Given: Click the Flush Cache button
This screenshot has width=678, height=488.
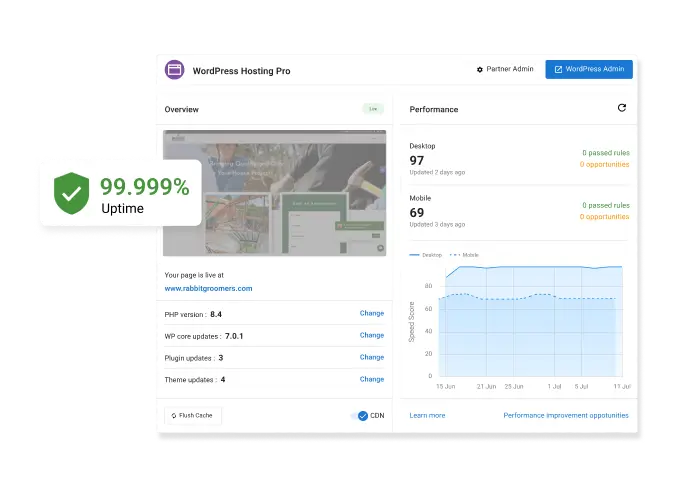Looking at the screenshot, I should click(x=193, y=415).
